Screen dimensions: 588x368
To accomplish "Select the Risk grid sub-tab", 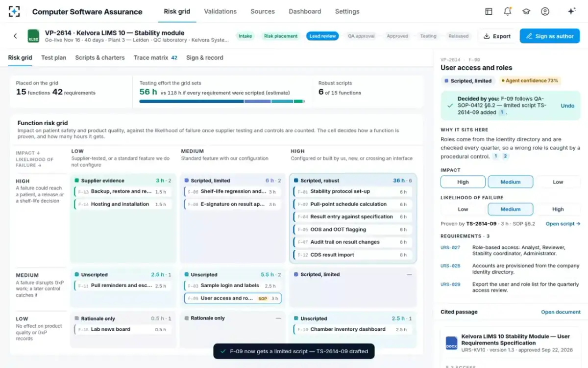I will pyautogui.click(x=20, y=57).
